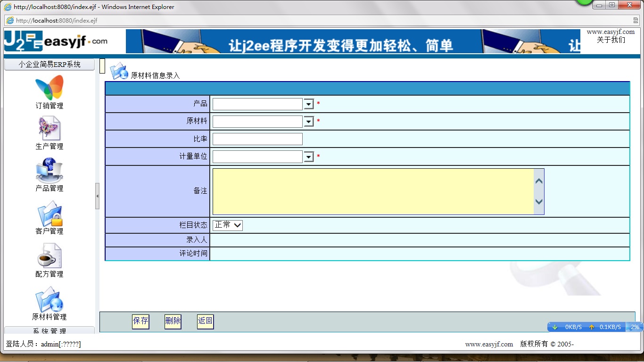This screenshot has width=644, height=362.
Task: Open the 客户管理 locked folder icon
Action: 50,214
